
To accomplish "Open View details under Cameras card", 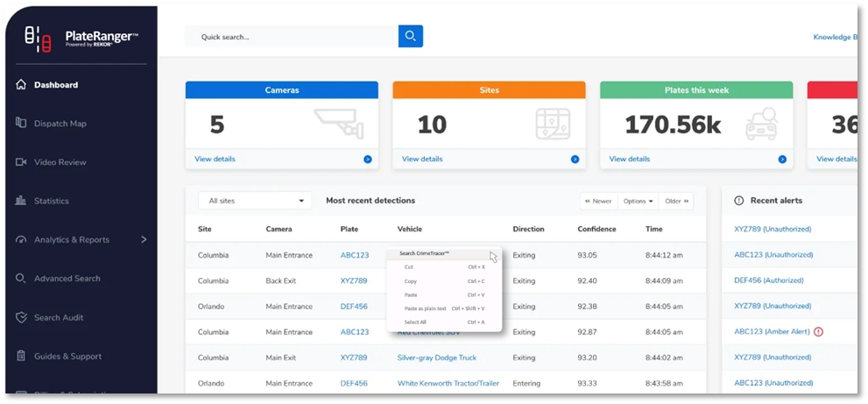I will (x=215, y=159).
